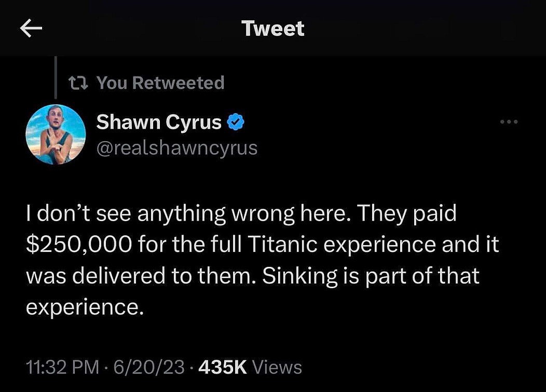
Task: Open the 435K view count number
Action: pos(222,367)
